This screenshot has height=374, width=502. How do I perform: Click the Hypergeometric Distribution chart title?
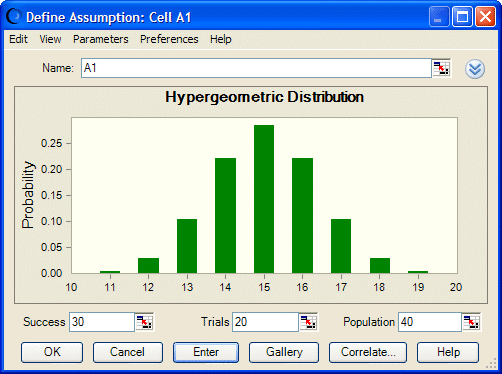point(265,97)
